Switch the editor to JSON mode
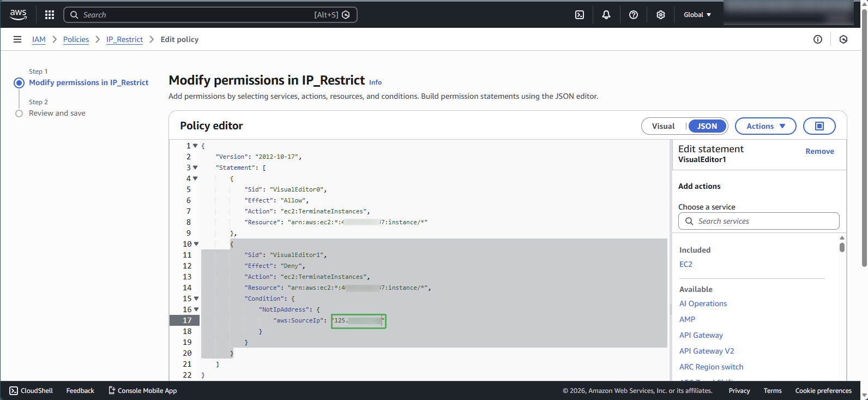 (x=707, y=126)
